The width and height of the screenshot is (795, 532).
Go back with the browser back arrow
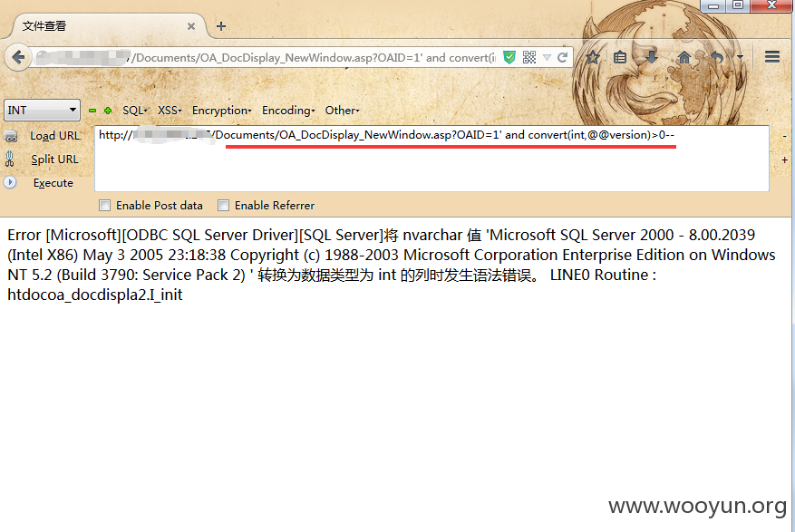coord(18,57)
